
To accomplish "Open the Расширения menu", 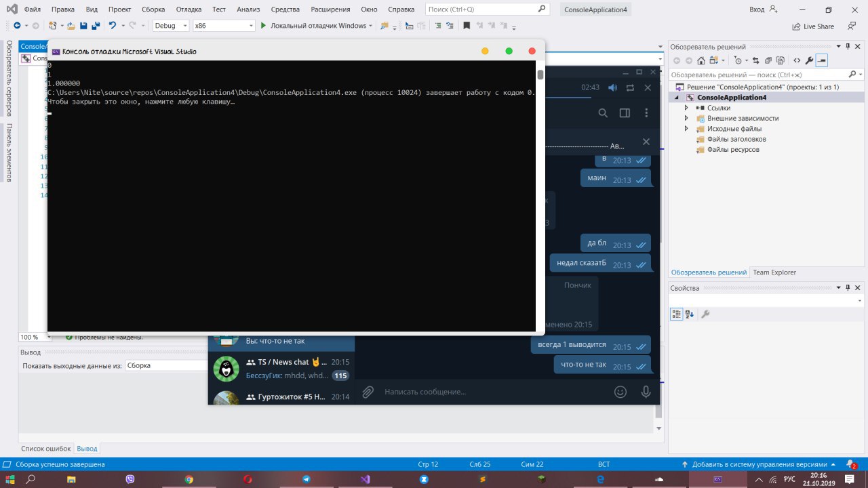I will 331,9.
